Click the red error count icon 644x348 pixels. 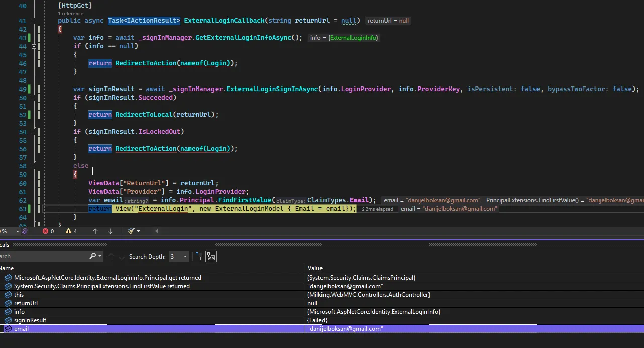(x=46, y=231)
